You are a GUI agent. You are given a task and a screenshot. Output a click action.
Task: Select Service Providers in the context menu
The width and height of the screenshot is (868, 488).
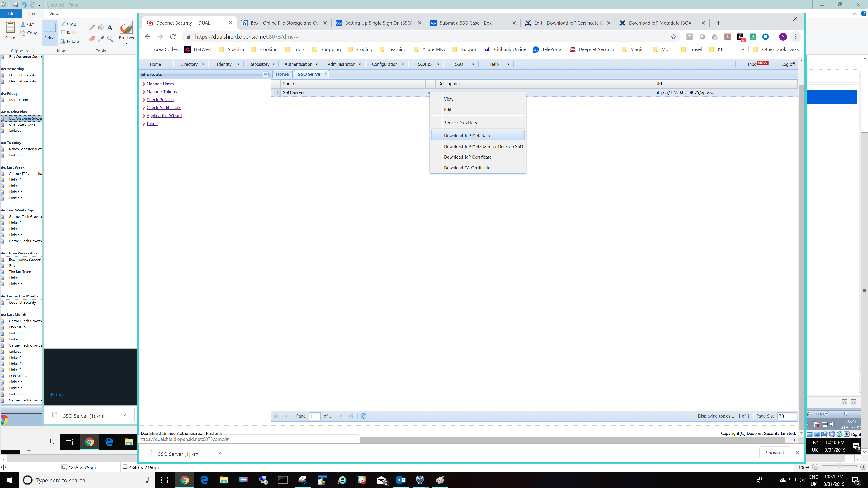click(x=460, y=123)
